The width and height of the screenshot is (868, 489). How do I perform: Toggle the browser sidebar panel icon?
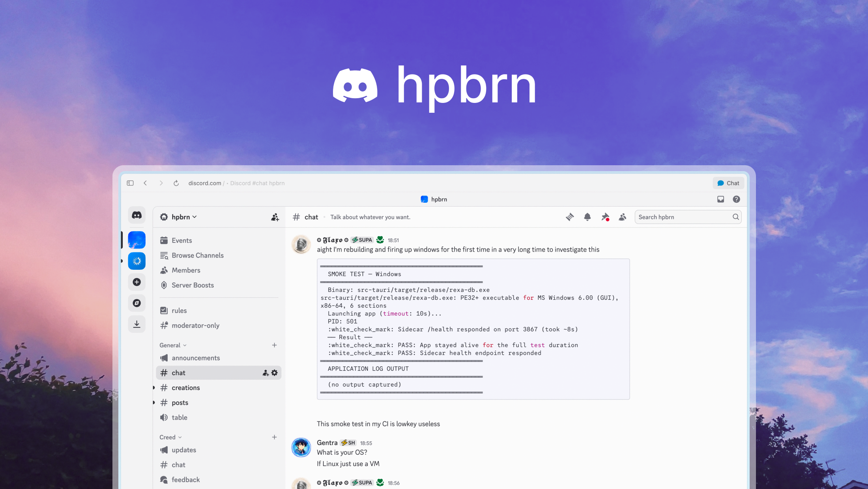pyautogui.click(x=130, y=183)
